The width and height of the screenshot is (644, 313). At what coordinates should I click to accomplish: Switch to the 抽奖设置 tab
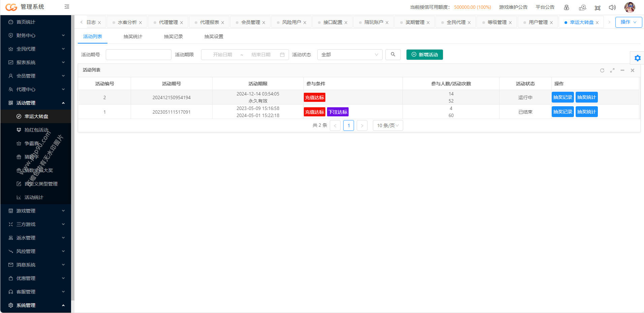click(214, 36)
